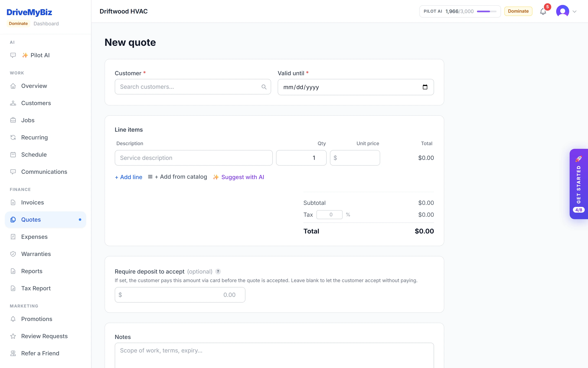Viewport: 588px width, 368px height.
Task: Focus the Search customers field
Action: 193,87
